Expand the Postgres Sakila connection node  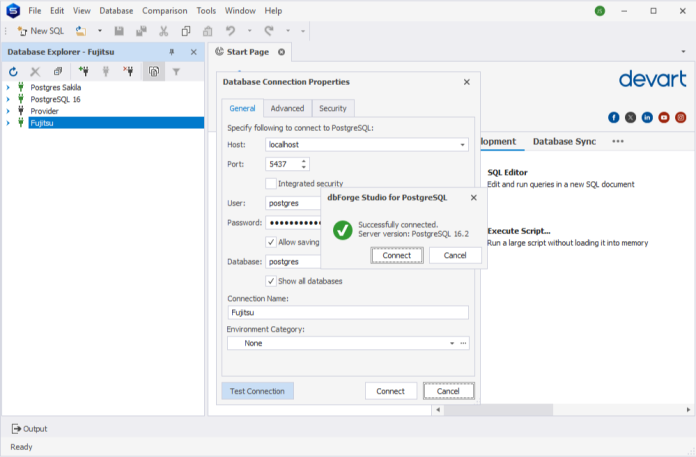(8, 87)
